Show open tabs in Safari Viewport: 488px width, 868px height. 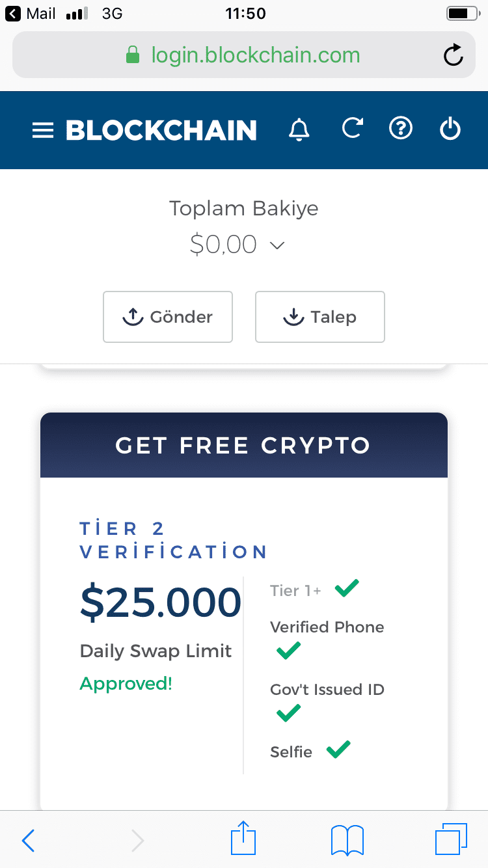click(x=451, y=839)
